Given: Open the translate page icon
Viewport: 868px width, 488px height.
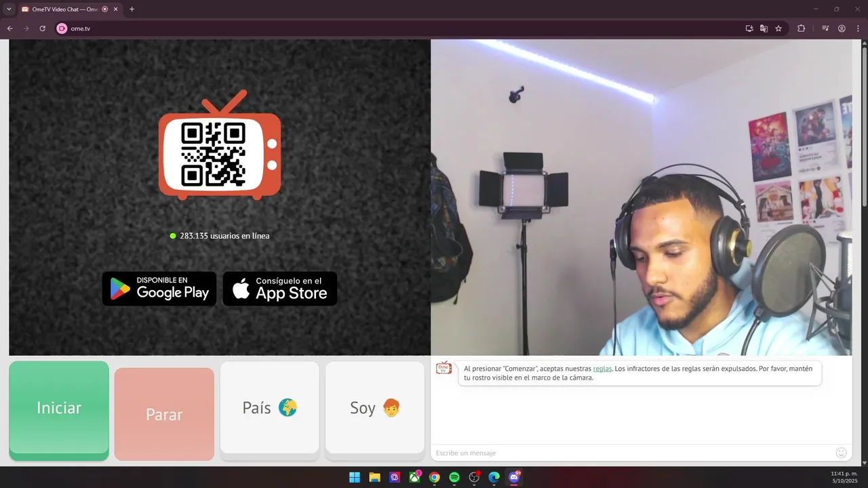Looking at the screenshot, I should point(764,28).
